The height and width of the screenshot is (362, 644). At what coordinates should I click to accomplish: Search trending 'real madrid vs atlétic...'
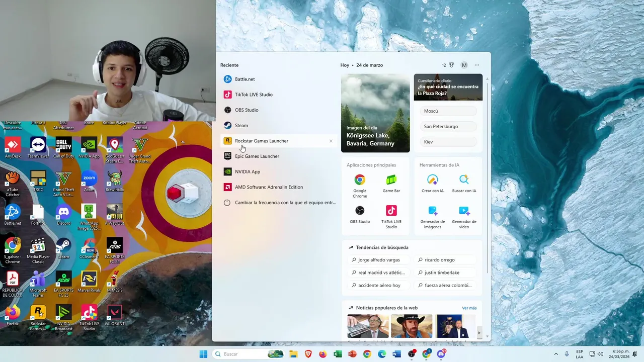pos(378,273)
